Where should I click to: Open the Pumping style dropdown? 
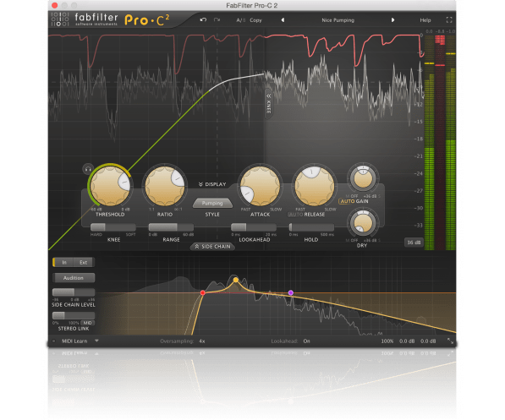(x=212, y=203)
